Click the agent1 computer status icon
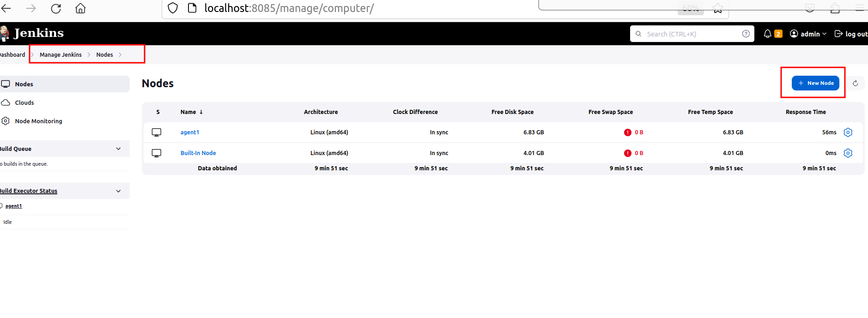 click(x=157, y=132)
